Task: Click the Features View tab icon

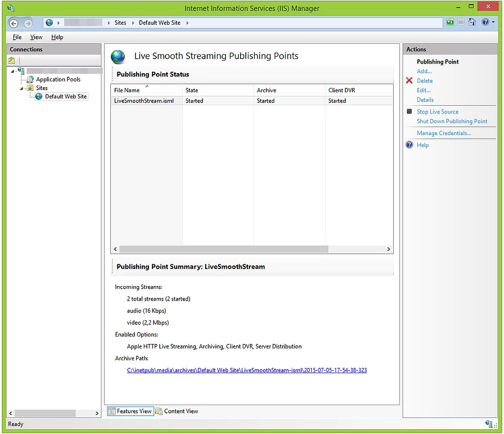Action: tap(111, 411)
